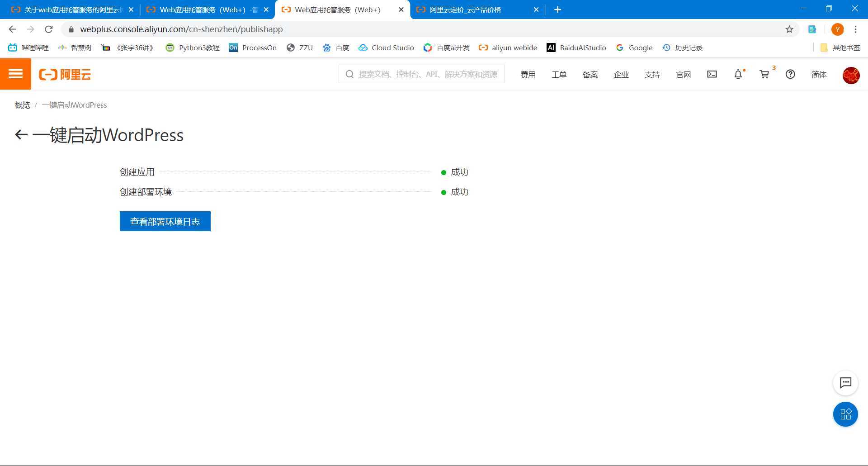Open the Google bookmark

point(634,48)
